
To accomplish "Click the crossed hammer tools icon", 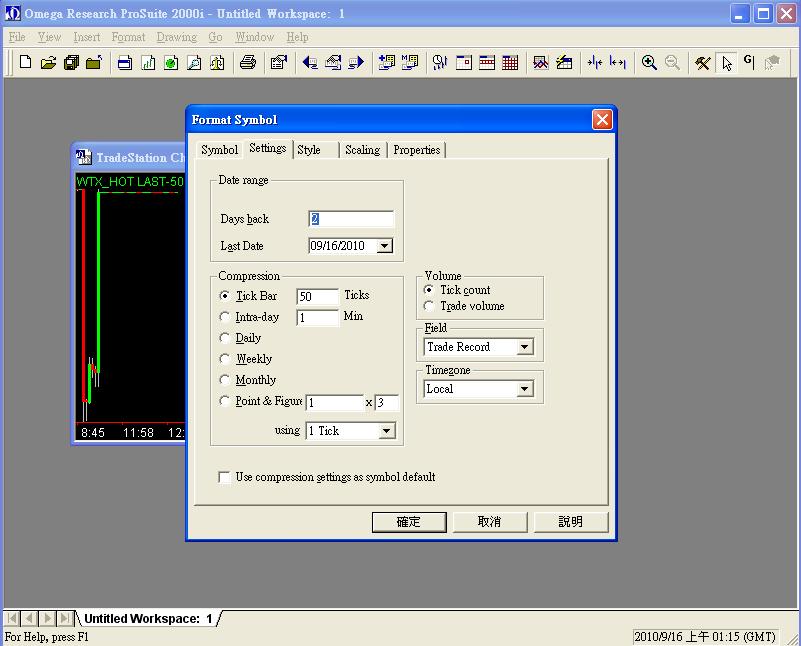I will [x=702, y=62].
